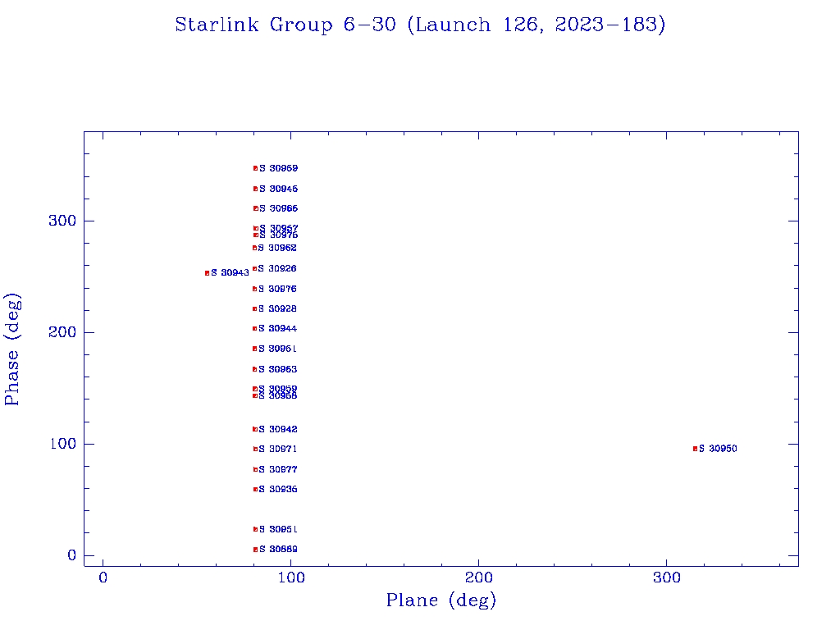Select the 'S 30969' satellite label
The image size is (840, 630).
(x=279, y=168)
